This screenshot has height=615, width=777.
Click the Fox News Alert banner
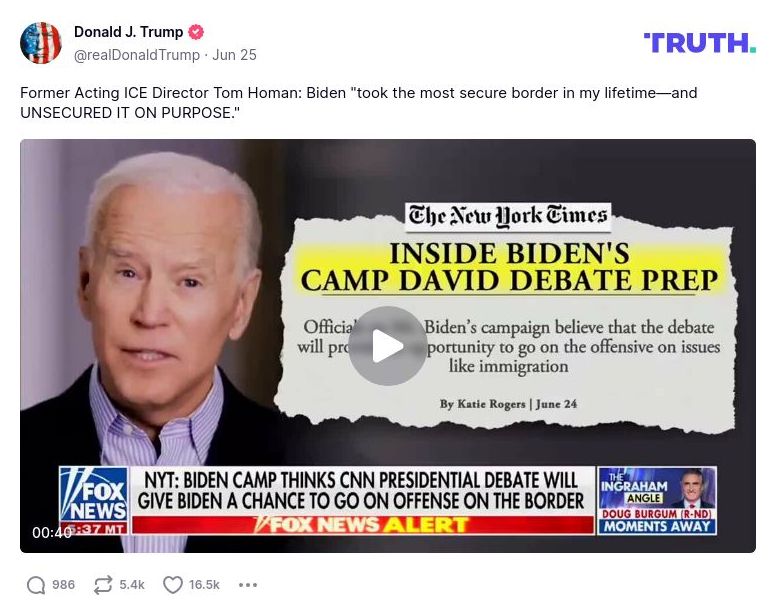(x=363, y=525)
